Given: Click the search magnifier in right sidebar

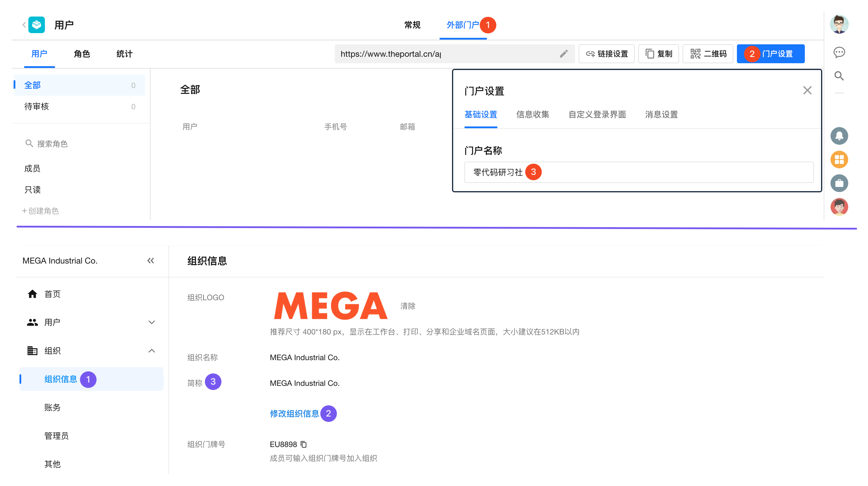Looking at the screenshot, I should (x=839, y=76).
